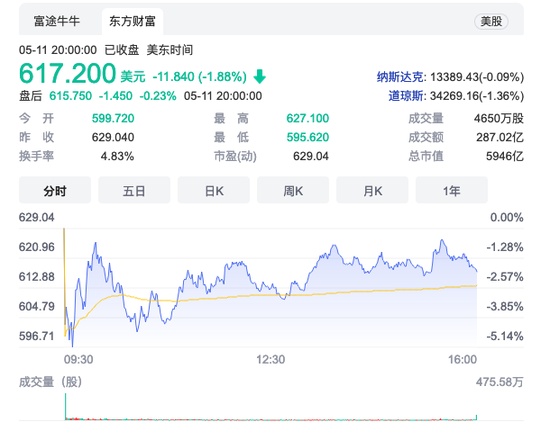Click the -5.14% percent axis label
This screenshot has height=431, width=550.
click(505, 336)
